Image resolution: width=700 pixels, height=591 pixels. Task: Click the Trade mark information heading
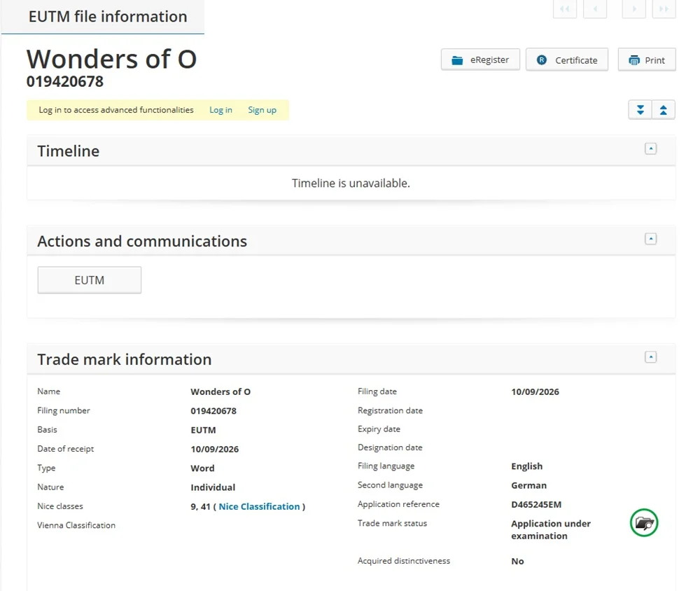tap(125, 360)
